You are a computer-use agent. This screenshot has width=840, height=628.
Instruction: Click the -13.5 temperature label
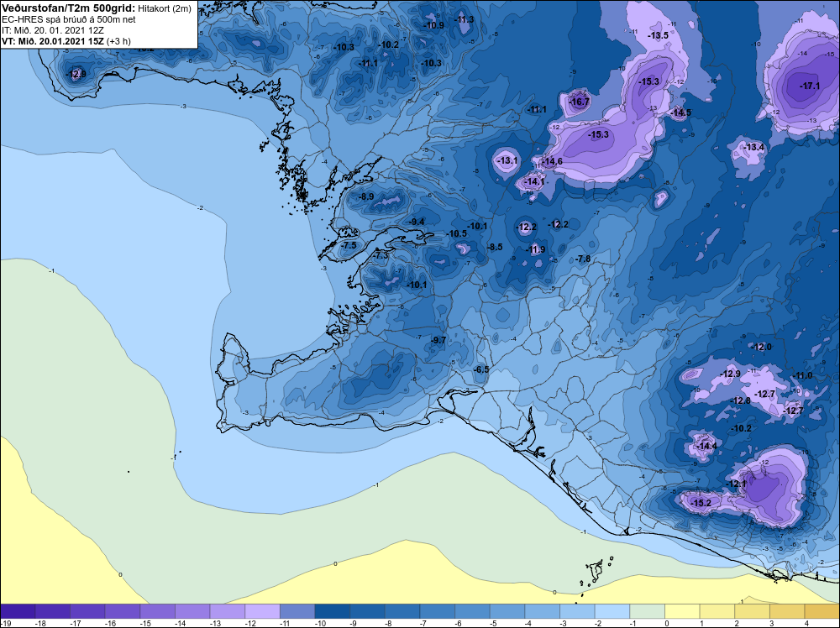coord(659,35)
